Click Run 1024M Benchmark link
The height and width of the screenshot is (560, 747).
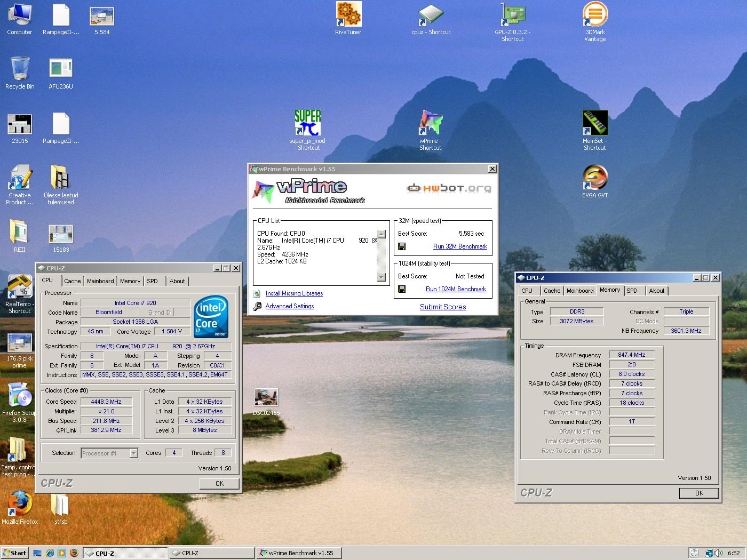pyautogui.click(x=456, y=289)
